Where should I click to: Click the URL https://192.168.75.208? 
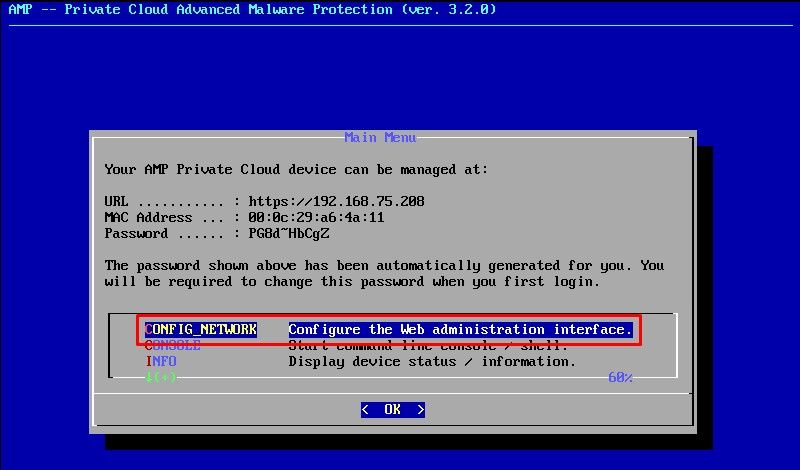(x=336, y=202)
